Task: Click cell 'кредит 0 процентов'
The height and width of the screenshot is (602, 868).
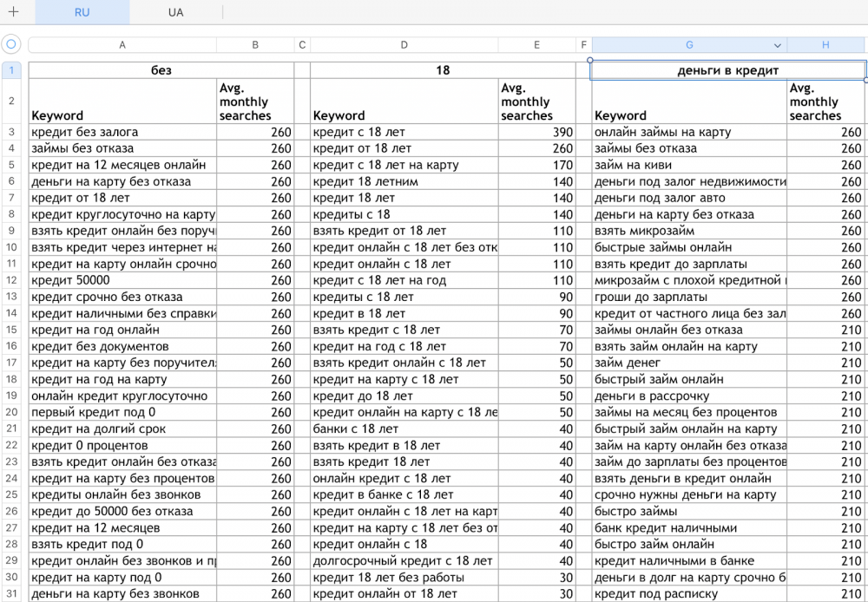Action: 122,445
